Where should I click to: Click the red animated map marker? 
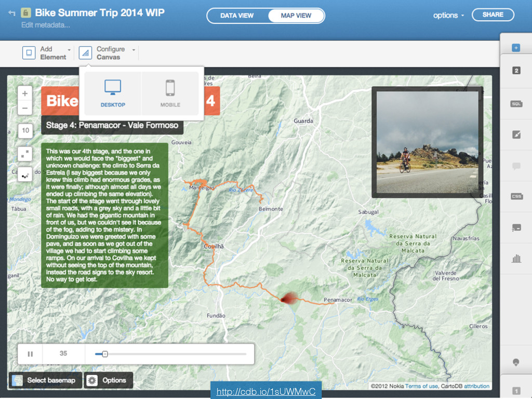289,298
